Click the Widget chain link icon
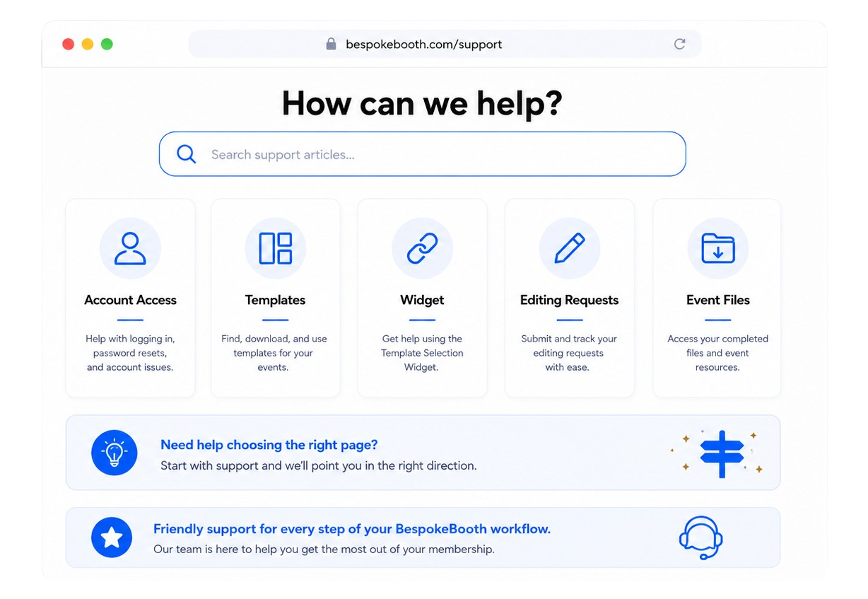The height and width of the screenshot is (599, 868). pyautogui.click(x=422, y=248)
